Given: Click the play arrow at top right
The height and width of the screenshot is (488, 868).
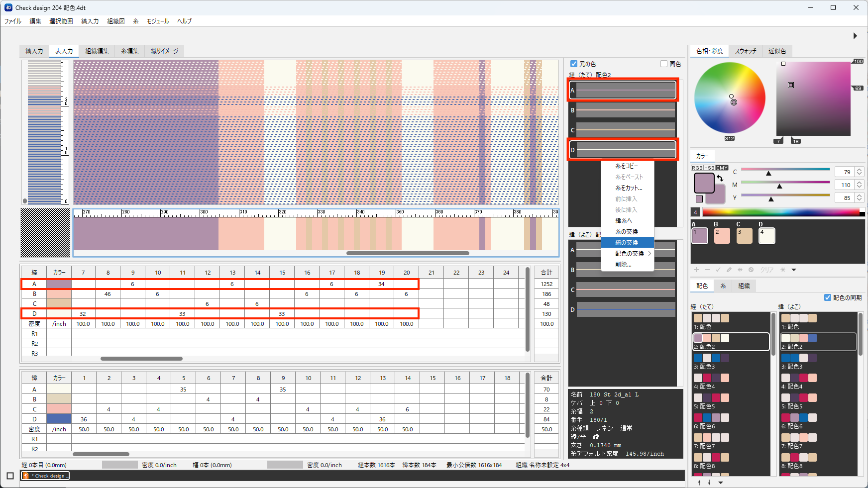Looking at the screenshot, I should tap(855, 36).
